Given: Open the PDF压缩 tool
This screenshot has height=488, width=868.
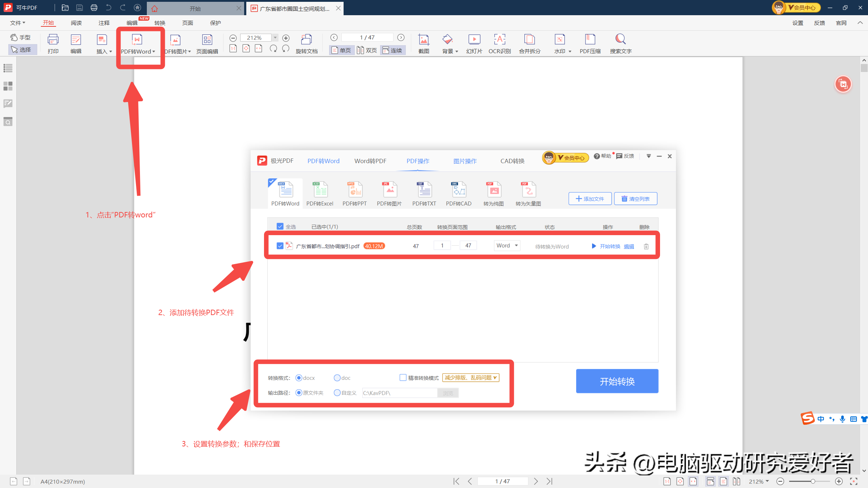Looking at the screenshot, I should pos(590,40).
